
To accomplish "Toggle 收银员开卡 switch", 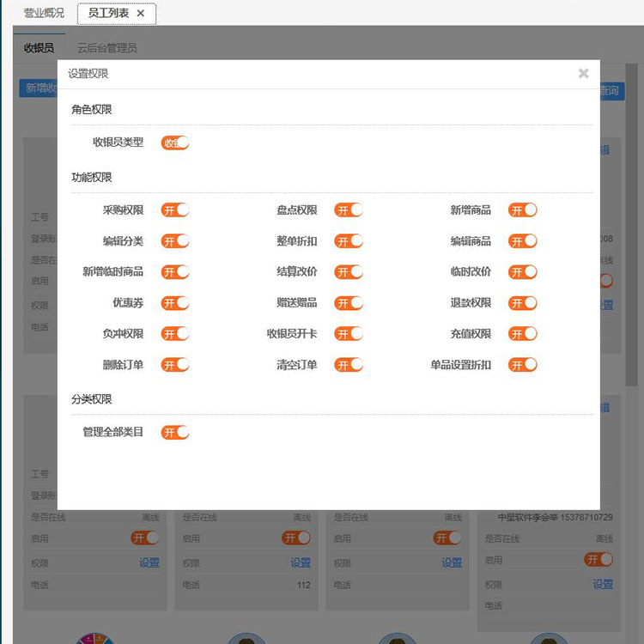I will pyautogui.click(x=349, y=334).
